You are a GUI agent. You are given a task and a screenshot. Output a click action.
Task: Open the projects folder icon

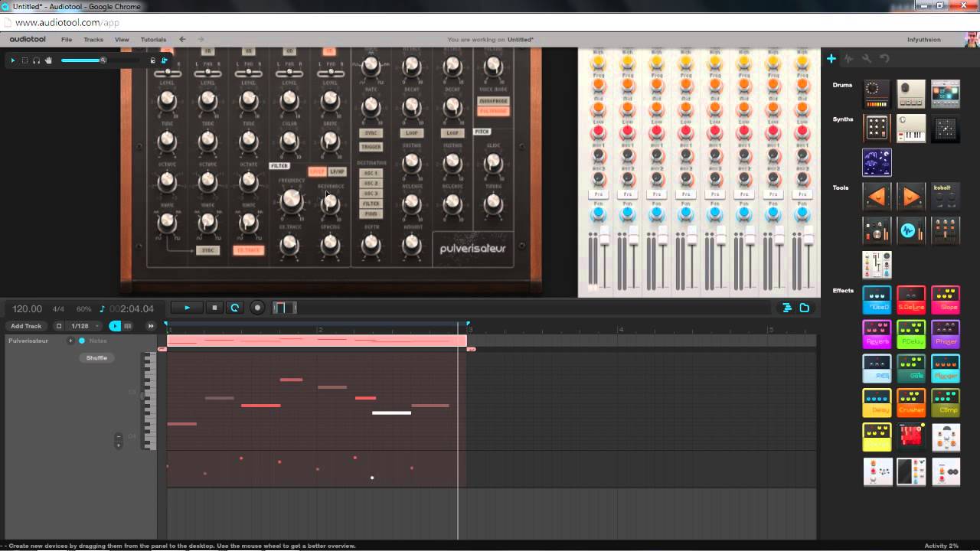(x=805, y=308)
